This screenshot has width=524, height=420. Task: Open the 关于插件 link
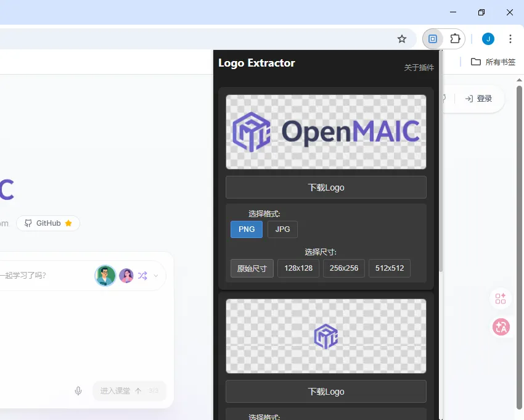pos(419,68)
